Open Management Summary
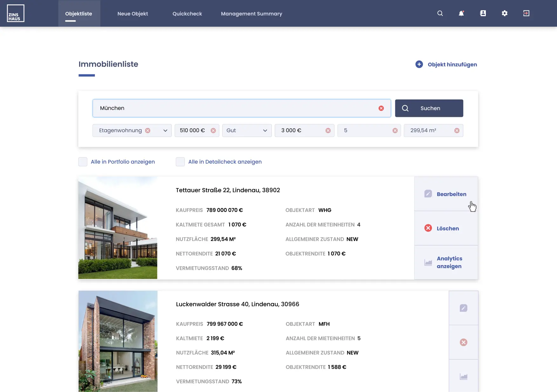Screen dimensions: 557x392 click(x=252, y=14)
